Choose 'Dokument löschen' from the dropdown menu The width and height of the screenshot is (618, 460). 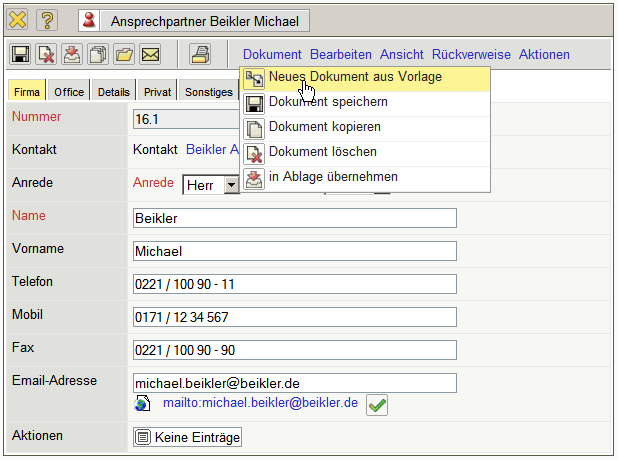pos(322,152)
